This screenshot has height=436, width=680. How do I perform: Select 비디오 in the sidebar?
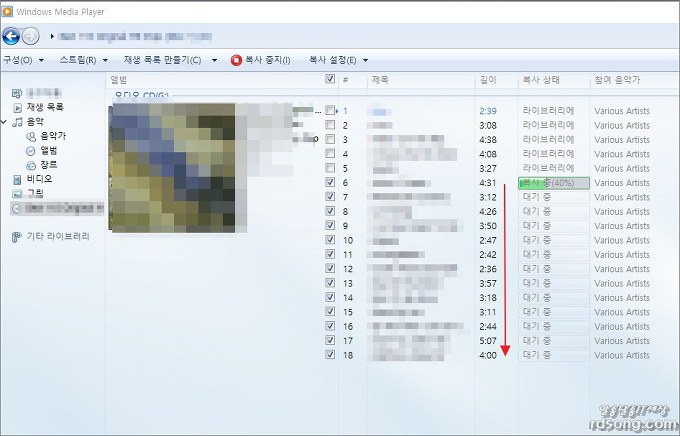pos(39,179)
